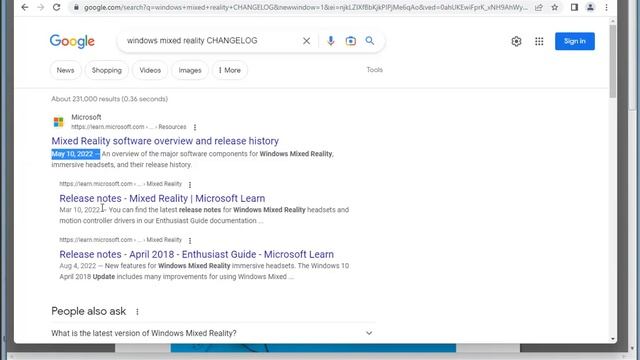
Task: Click scrollbar down arrow
Action: coord(613,339)
